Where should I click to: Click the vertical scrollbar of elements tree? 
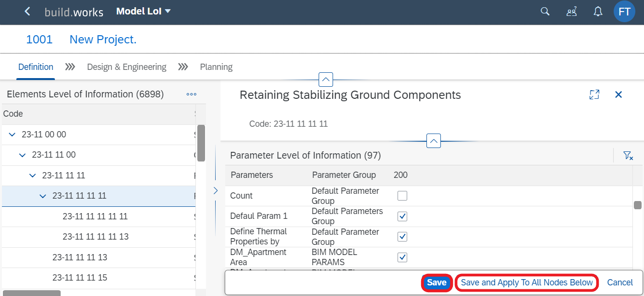pyautogui.click(x=201, y=143)
